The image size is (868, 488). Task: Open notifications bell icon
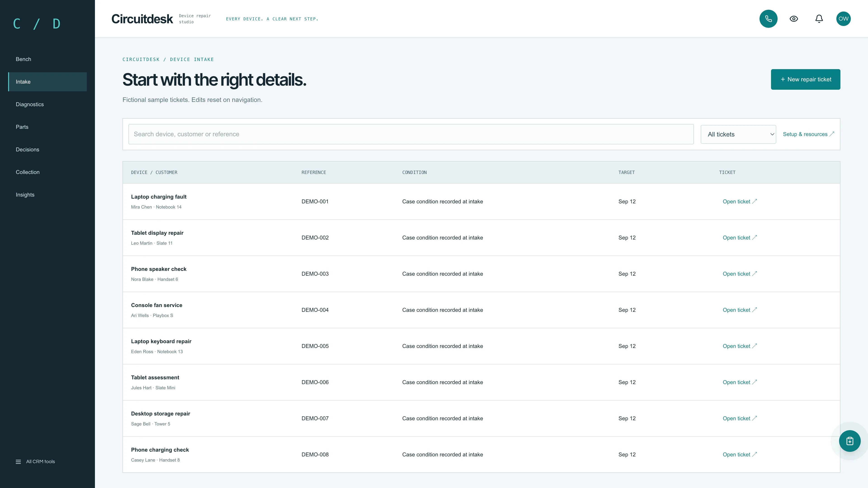pos(819,19)
